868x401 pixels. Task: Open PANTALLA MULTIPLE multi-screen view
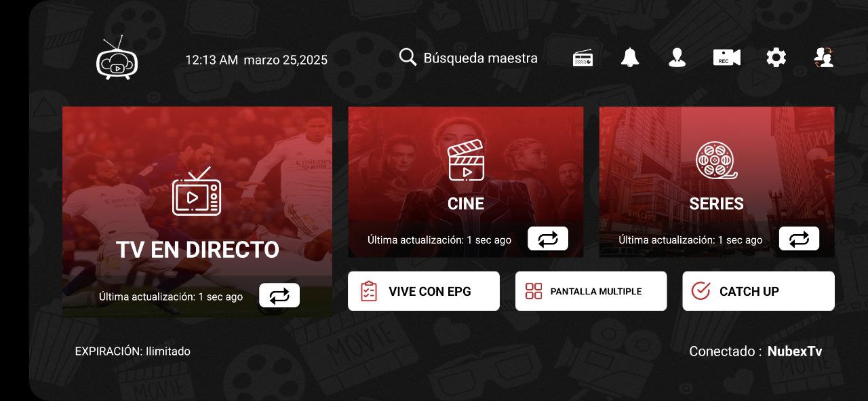click(591, 291)
